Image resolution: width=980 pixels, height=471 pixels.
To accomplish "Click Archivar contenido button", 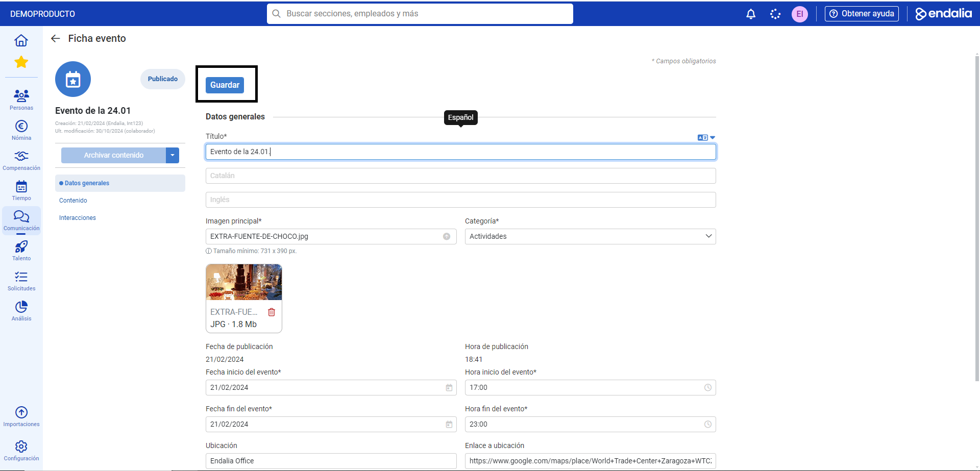I will (114, 155).
